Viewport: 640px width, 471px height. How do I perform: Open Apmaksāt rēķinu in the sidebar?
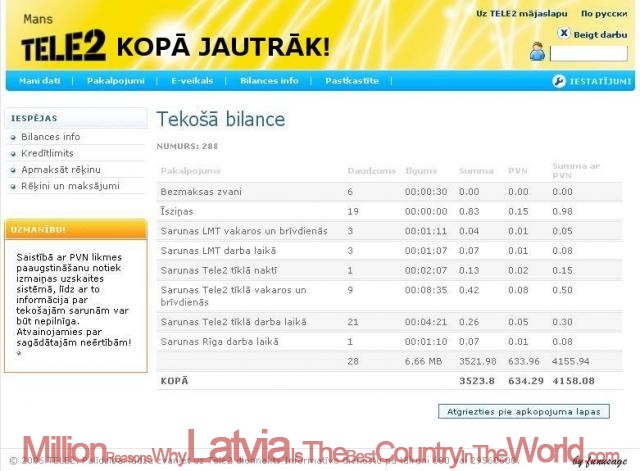tap(60, 169)
